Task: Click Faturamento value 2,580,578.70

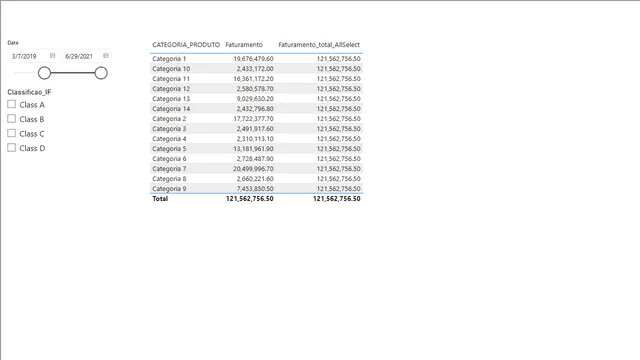Action: point(255,89)
